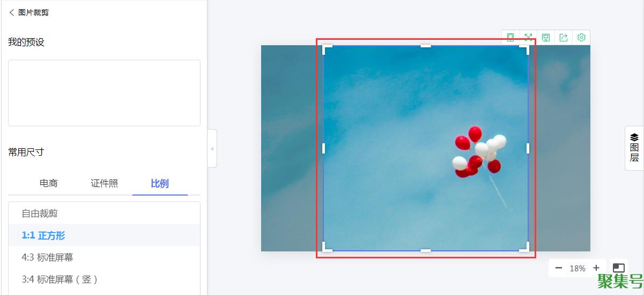The width and height of the screenshot is (644, 295).
Task: Click the mobile preview icon in canvas toolbar
Action: coord(510,37)
